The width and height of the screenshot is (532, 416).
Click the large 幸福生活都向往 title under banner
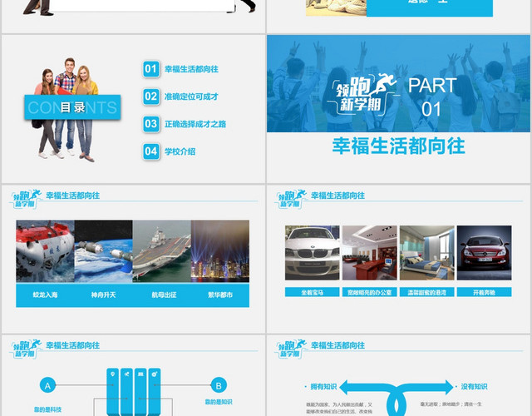click(398, 146)
